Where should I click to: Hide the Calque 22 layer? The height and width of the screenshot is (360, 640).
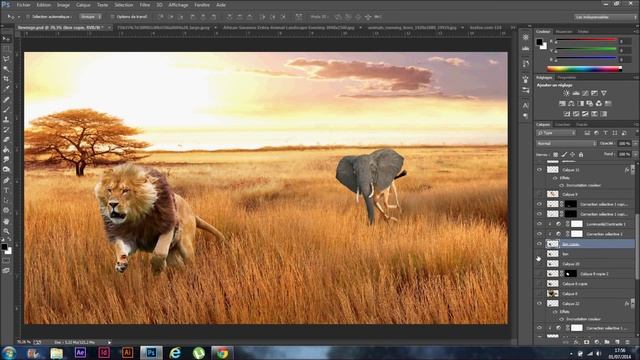point(539,304)
